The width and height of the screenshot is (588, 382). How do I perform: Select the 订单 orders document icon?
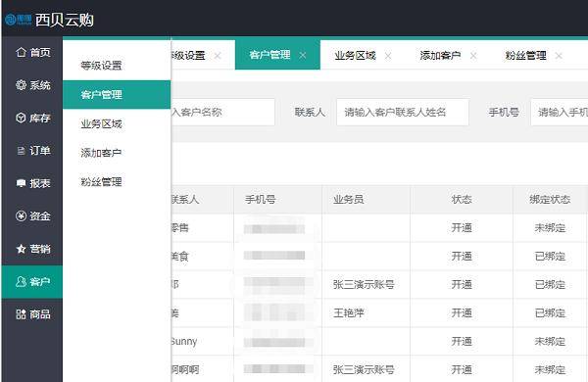(x=21, y=151)
